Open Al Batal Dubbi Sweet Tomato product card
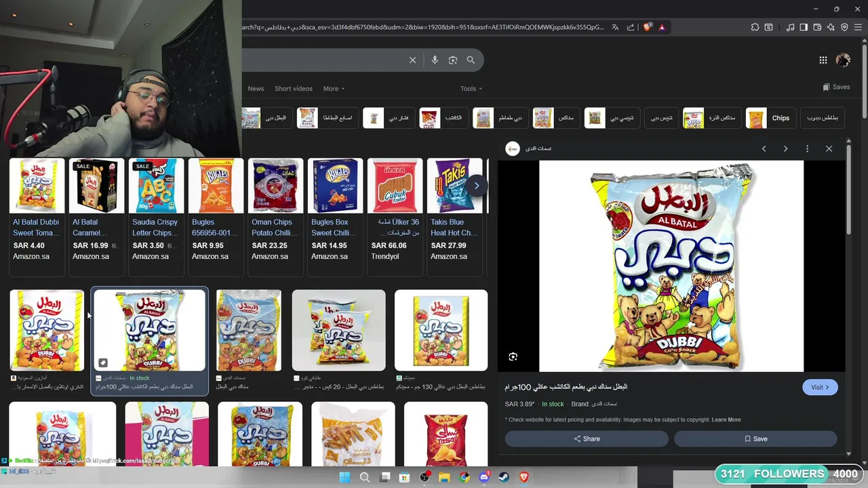868x488 pixels. click(x=37, y=216)
